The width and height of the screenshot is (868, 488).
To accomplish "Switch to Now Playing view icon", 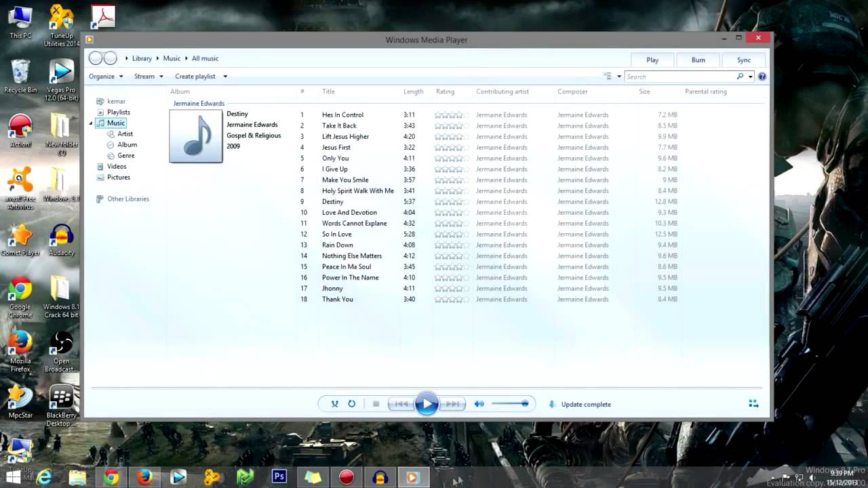I will [x=753, y=404].
